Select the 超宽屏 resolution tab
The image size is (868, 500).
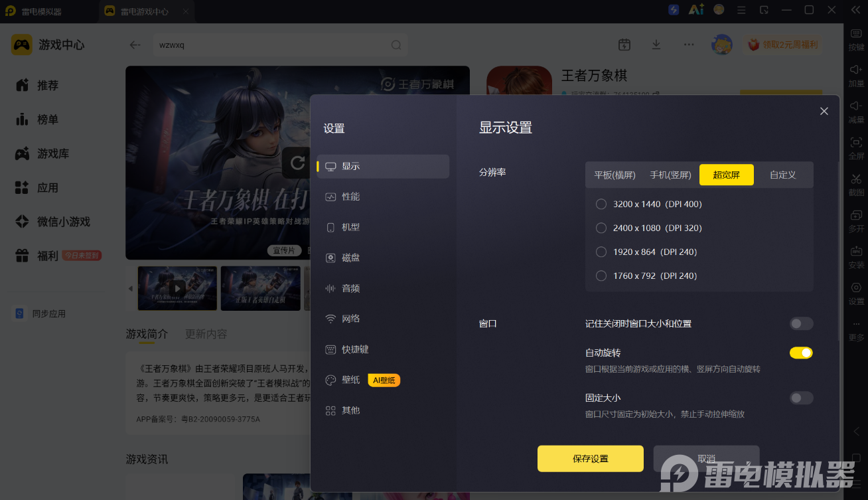click(x=727, y=175)
